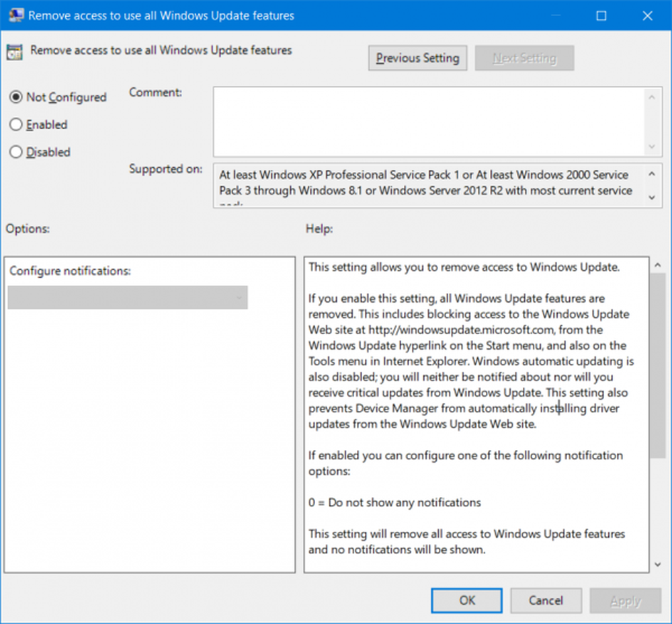672x624 pixels.
Task: Select the Disabled radio button
Action: pos(16,153)
